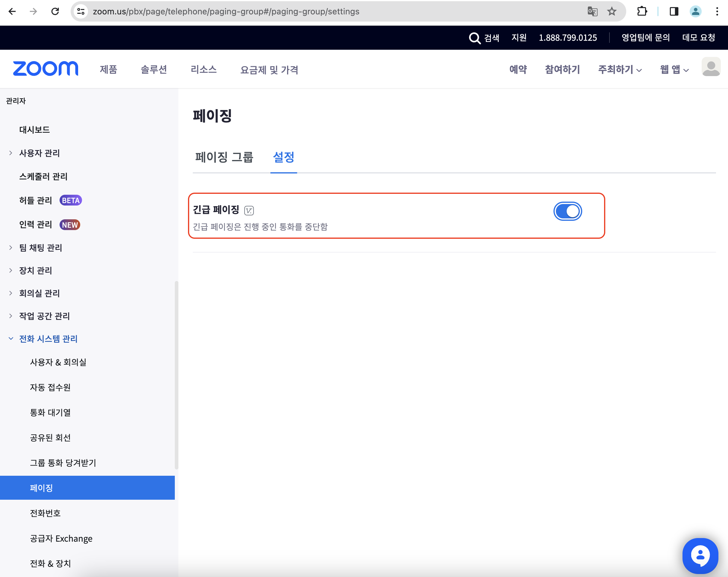Click phone number 1.888.799.0125

[568, 37]
